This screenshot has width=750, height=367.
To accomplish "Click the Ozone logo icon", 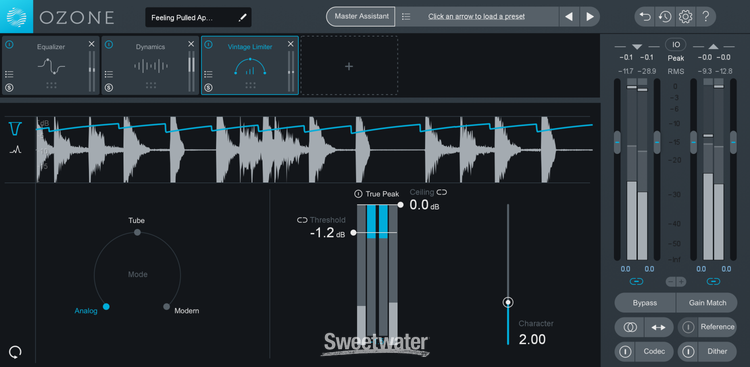I will click(x=16, y=16).
